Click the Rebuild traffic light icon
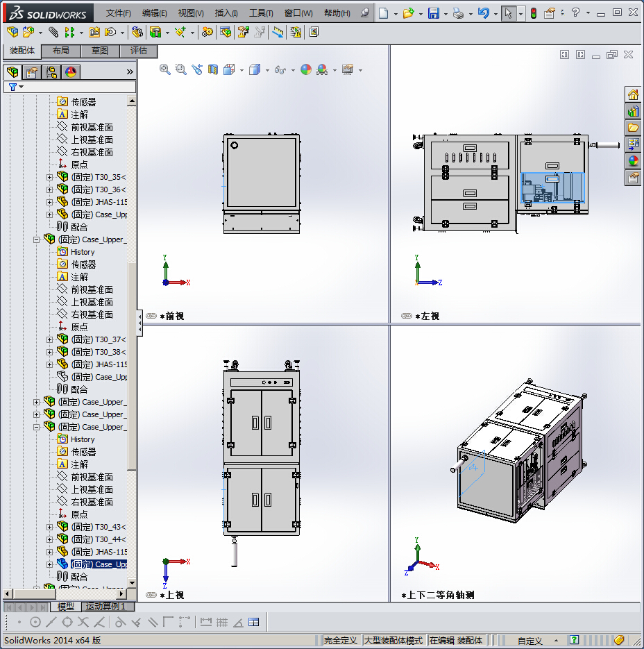This screenshot has width=644, height=649. tap(534, 13)
